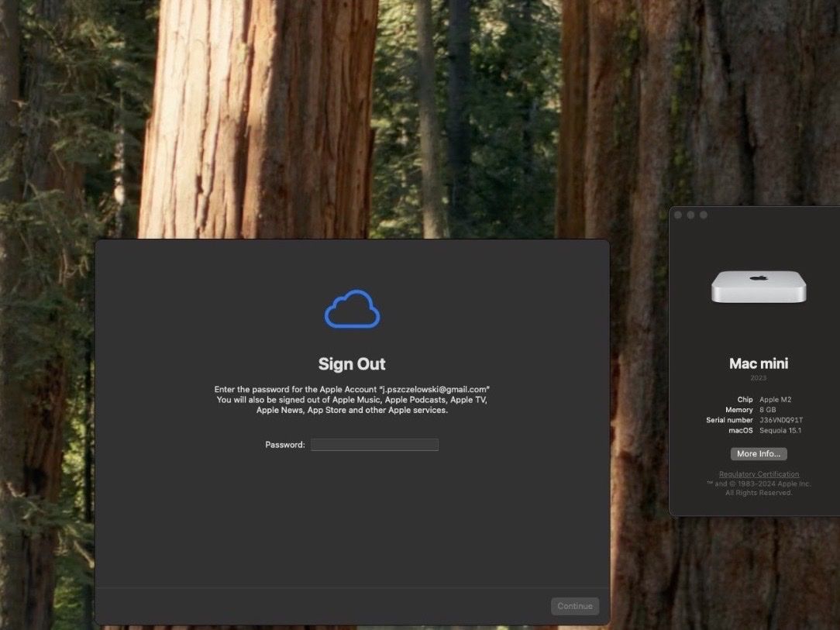This screenshot has width=840, height=630.
Task: Click the zoom button of About This Mac
Action: pos(704,215)
